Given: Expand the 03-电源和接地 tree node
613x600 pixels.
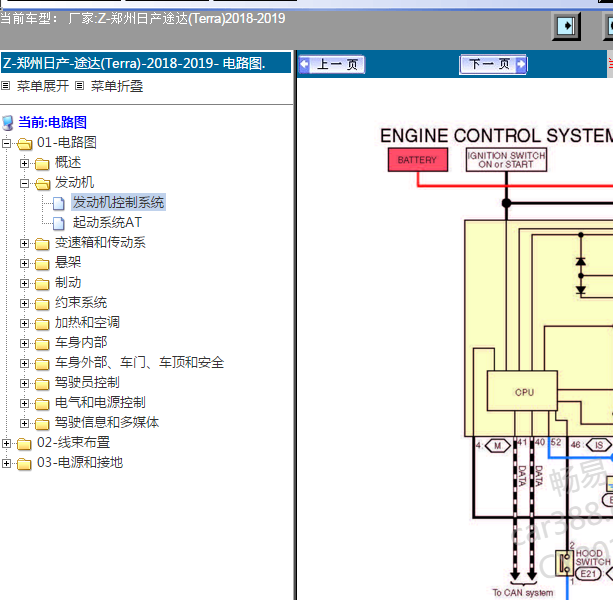Looking at the screenshot, I should [x=6, y=463].
